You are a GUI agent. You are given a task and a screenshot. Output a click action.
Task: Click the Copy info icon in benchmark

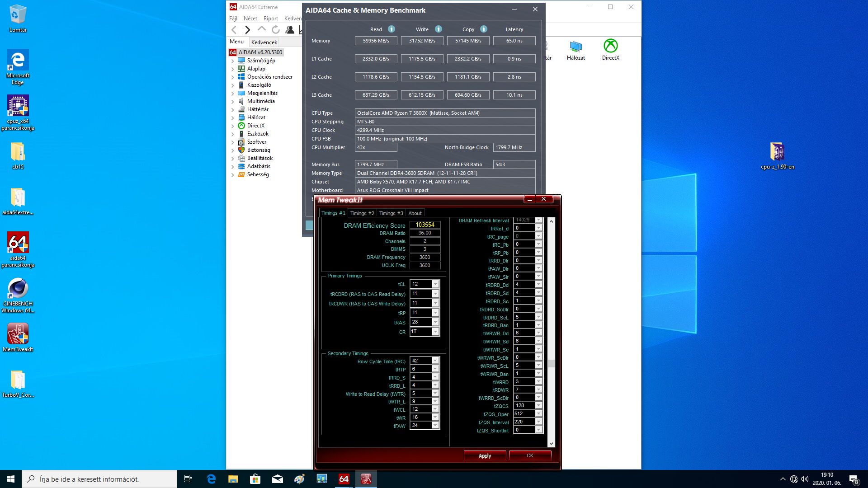[x=484, y=29]
